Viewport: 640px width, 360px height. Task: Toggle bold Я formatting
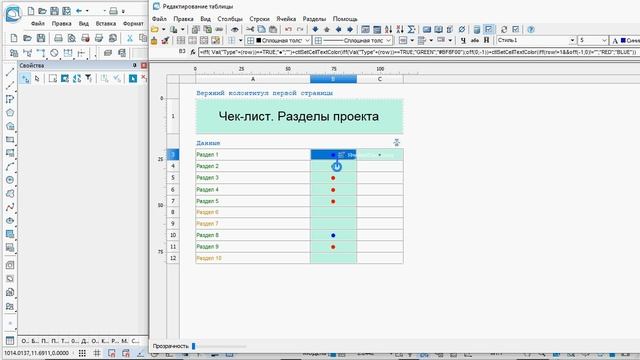coord(486,40)
